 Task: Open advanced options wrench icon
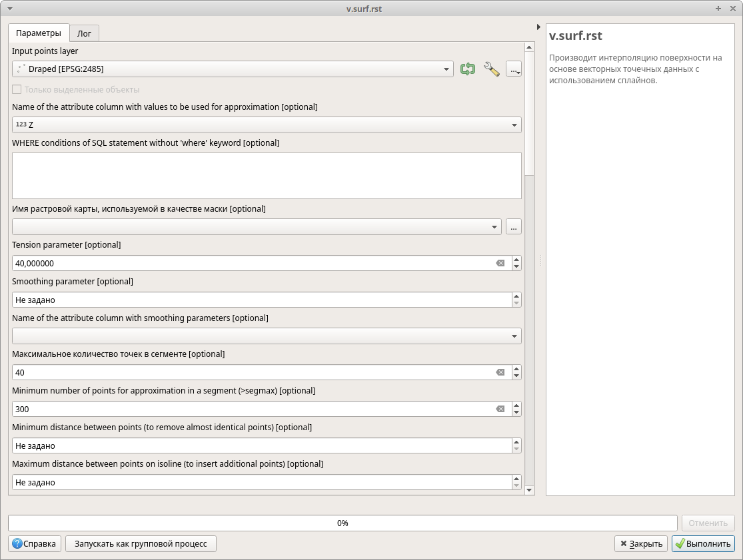[491, 69]
